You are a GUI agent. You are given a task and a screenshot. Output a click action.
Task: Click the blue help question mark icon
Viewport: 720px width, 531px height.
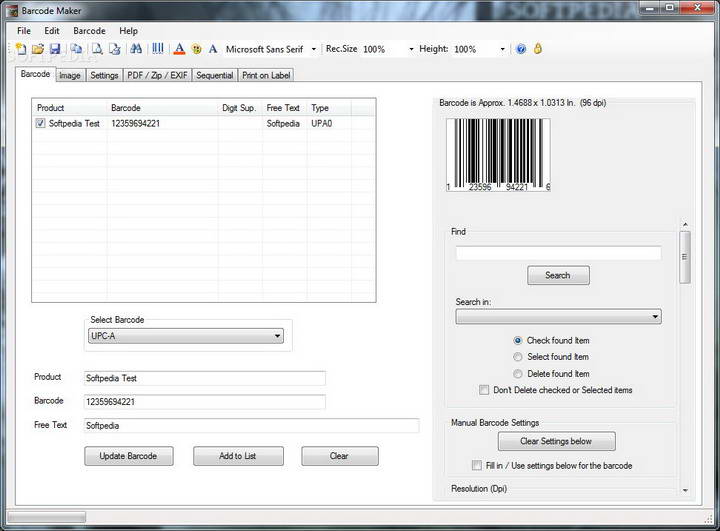[521, 49]
